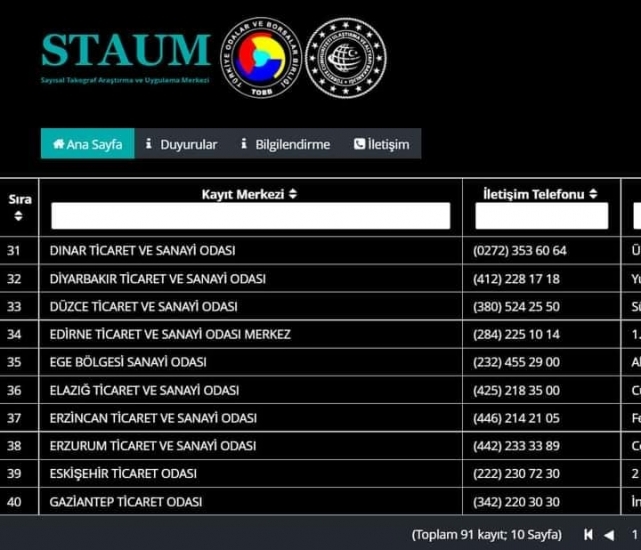The width and height of the screenshot is (641, 550).
Task: Sort by Kayıt Merkezi column arrows
Action: coord(293,194)
